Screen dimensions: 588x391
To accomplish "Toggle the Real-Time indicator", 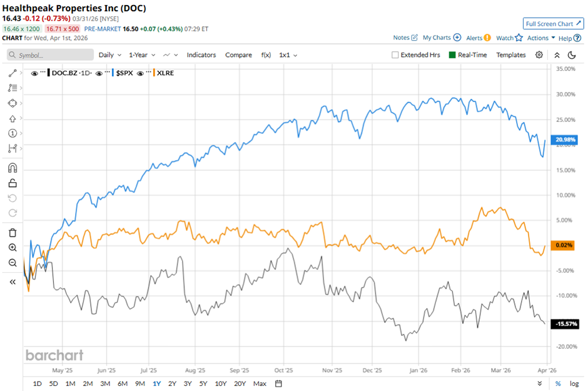I will coord(452,55).
